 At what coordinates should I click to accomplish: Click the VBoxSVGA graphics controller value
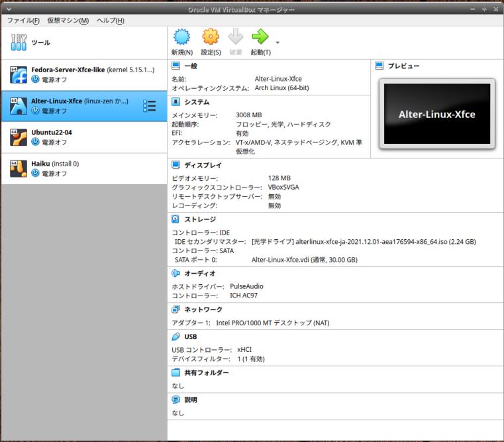283,188
